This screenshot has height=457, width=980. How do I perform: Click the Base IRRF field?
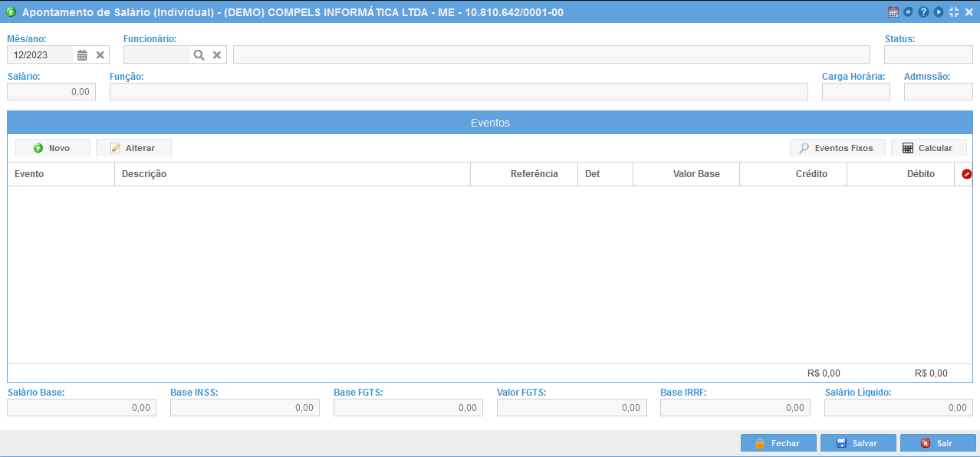tap(735, 408)
